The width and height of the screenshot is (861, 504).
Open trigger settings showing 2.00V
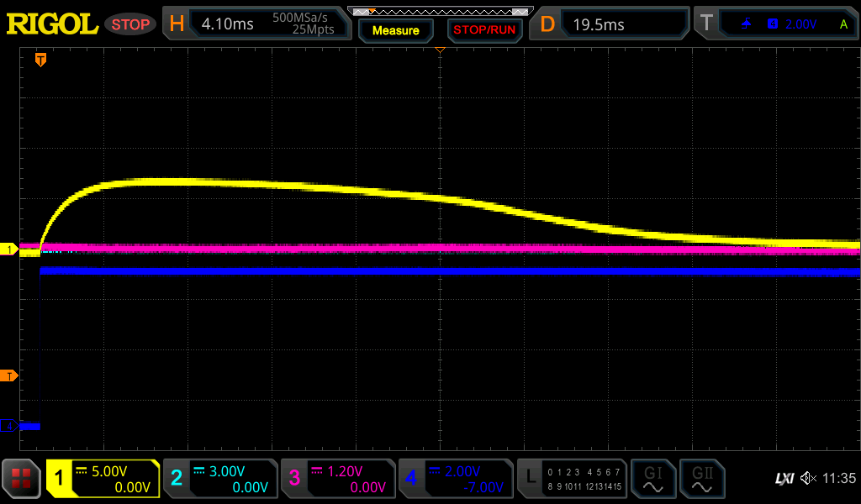778,24
